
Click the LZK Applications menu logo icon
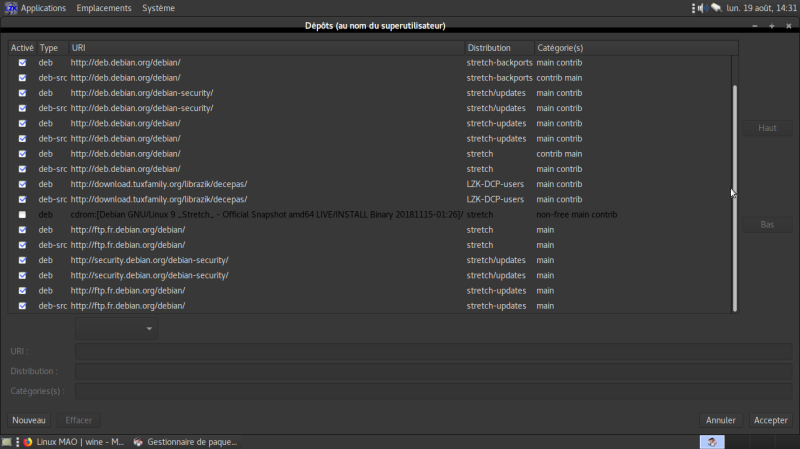pos(11,8)
